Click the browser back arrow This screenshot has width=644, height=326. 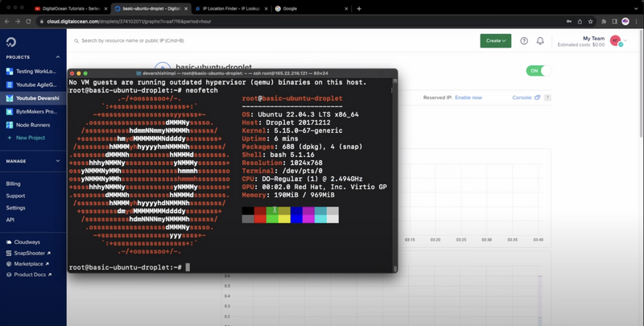[x=7, y=22]
